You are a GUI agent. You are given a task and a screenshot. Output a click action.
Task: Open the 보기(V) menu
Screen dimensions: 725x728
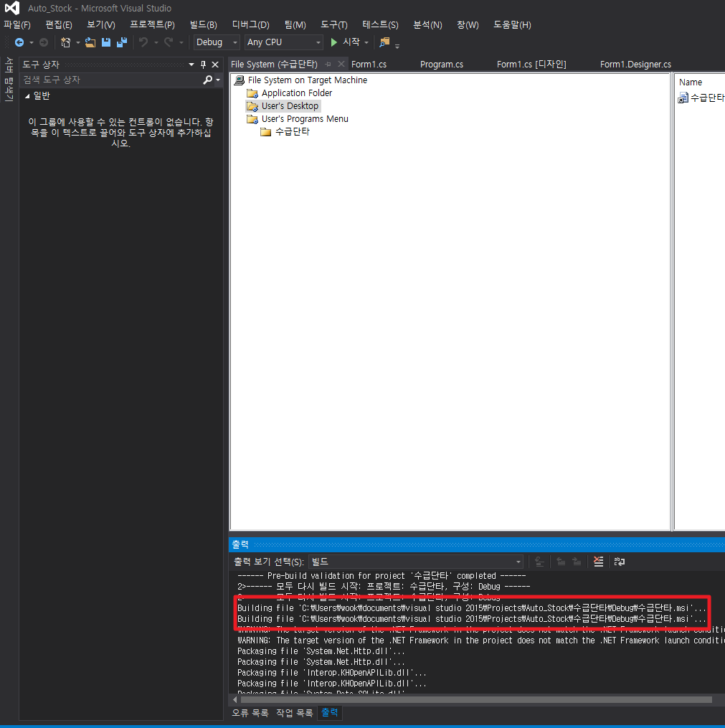pyautogui.click(x=100, y=25)
